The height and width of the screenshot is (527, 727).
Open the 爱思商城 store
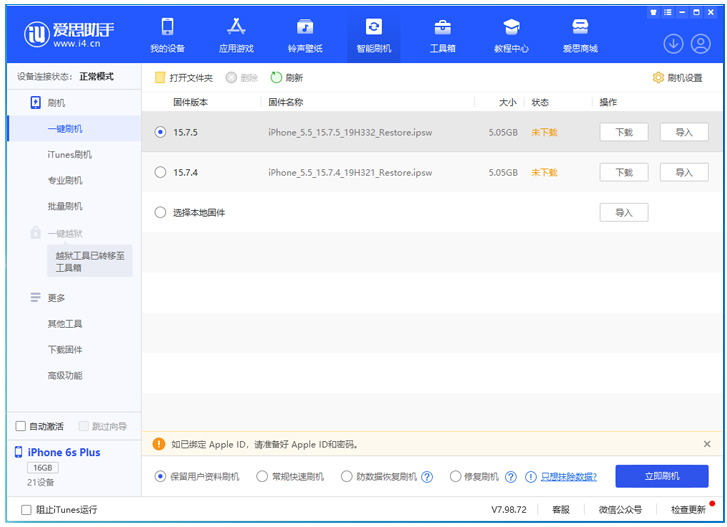coord(580,36)
